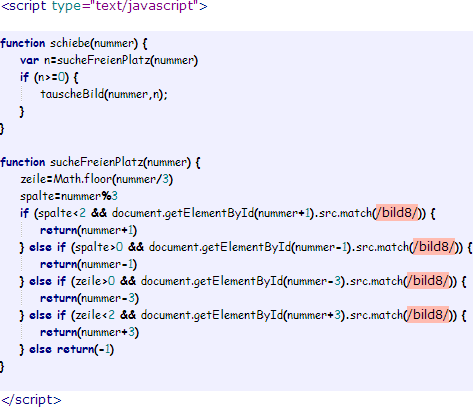Click the return(nummer-3) statement
The image size is (473, 407).
[x=89, y=298]
